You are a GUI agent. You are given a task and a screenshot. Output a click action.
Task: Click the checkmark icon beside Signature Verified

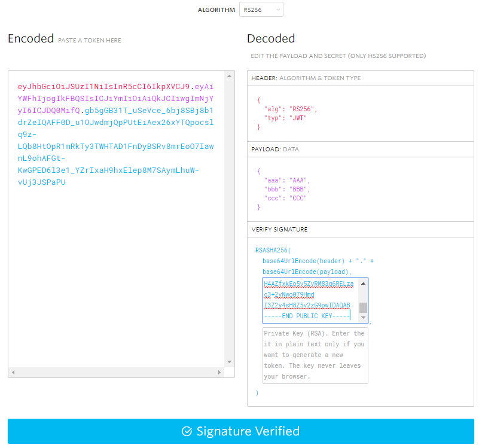[187, 431]
